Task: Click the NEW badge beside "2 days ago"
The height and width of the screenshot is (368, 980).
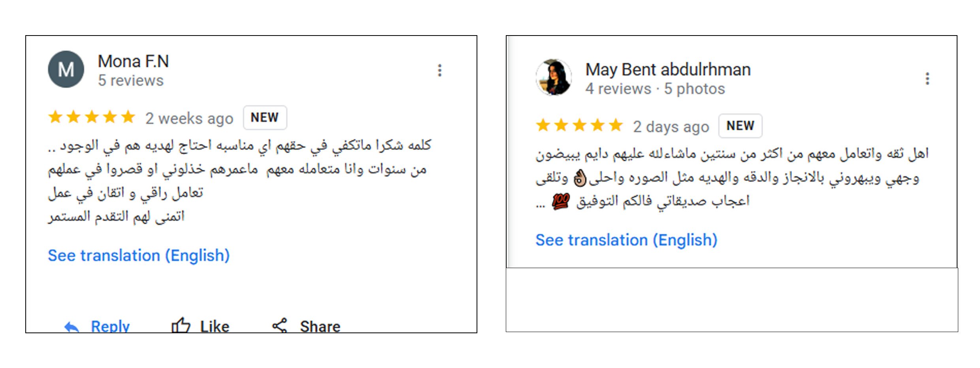Action: [x=740, y=126]
